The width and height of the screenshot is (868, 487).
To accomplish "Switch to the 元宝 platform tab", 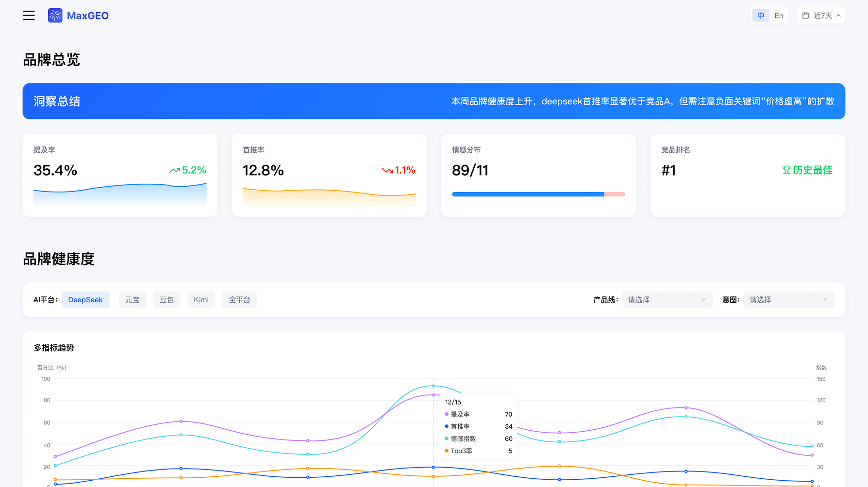I will pos(132,299).
